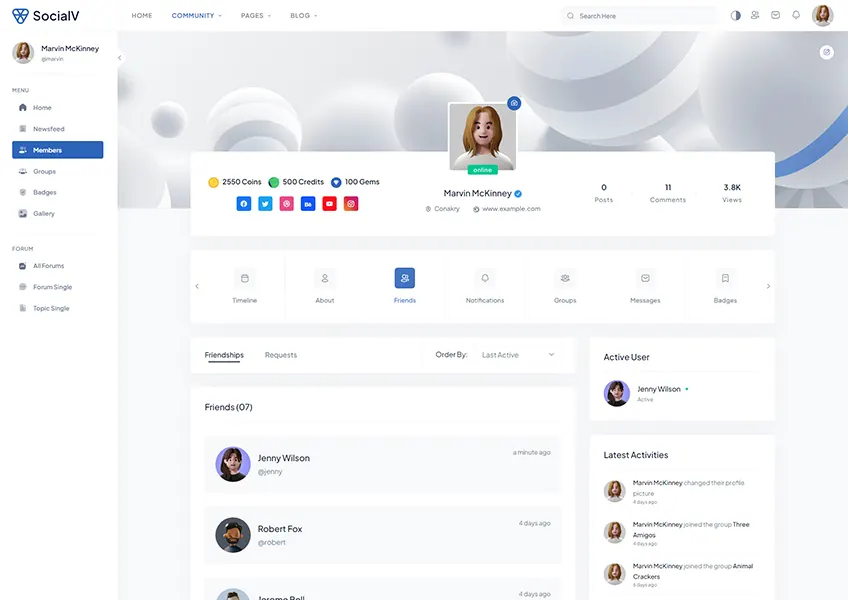The image size is (848, 600).
Task: Expand the Community menu in the navbar
Action: tap(195, 15)
